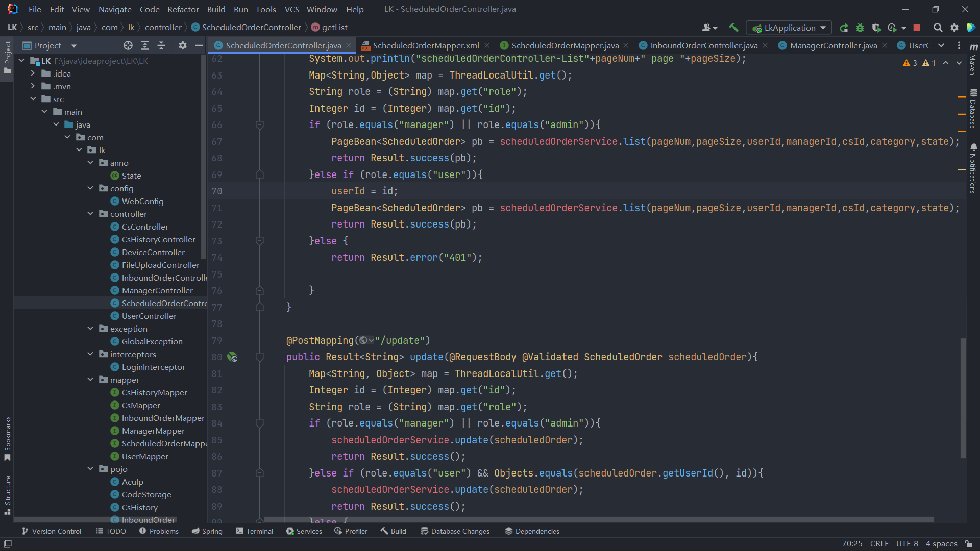Open the Problems tool window
Screen dimensions: 980x551
pos(159,531)
